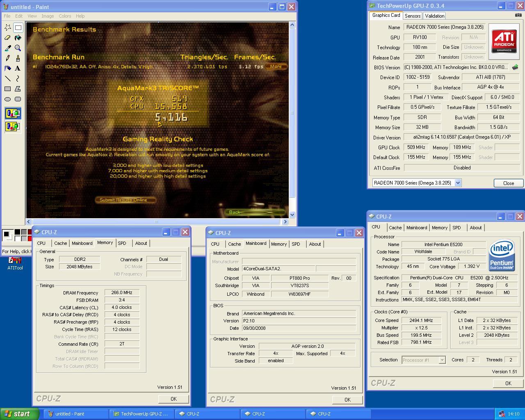Screen dimensions: 525x420
Task: Select the Free-Form Select tool in Paint
Action: click(x=8, y=27)
